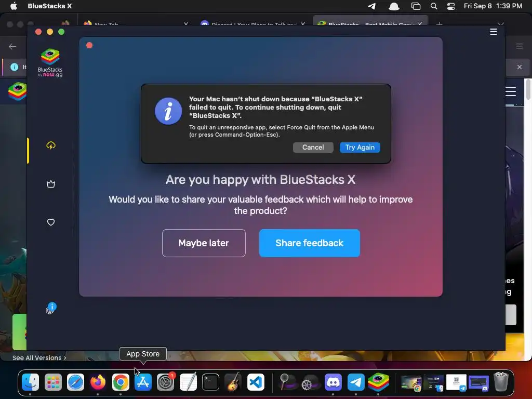The height and width of the screenshot is (399, 532).
Task: Open the heart favorites sidebar icon
Action: [x=51, y=222]
